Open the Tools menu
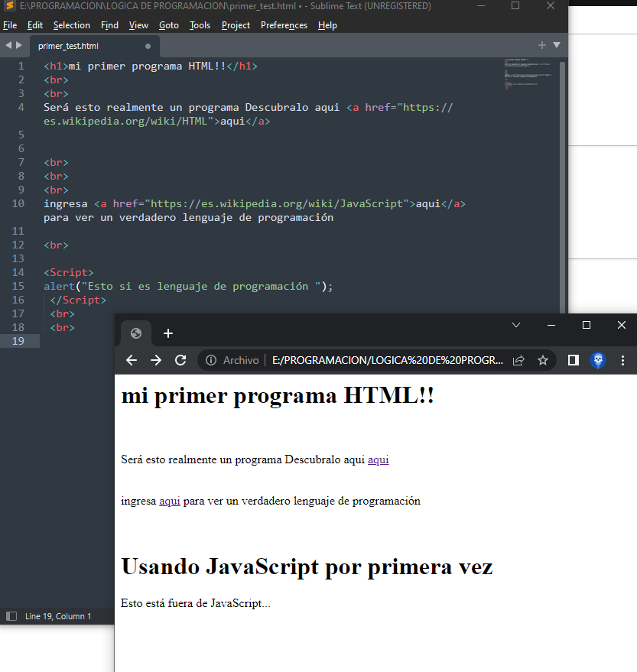 pos(200,25)
